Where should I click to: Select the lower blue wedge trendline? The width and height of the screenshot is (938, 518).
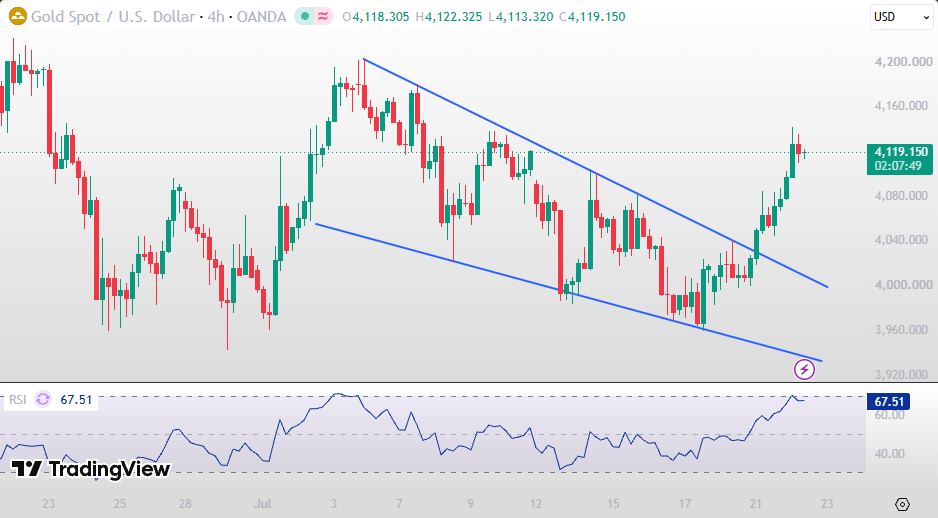(568, 292)
